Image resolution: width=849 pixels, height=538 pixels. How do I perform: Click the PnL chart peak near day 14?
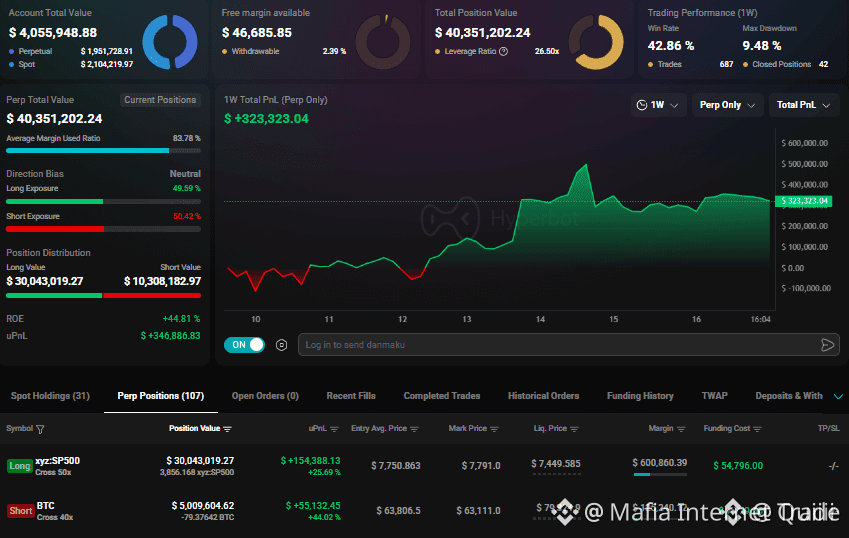click(x=585, y=165)
